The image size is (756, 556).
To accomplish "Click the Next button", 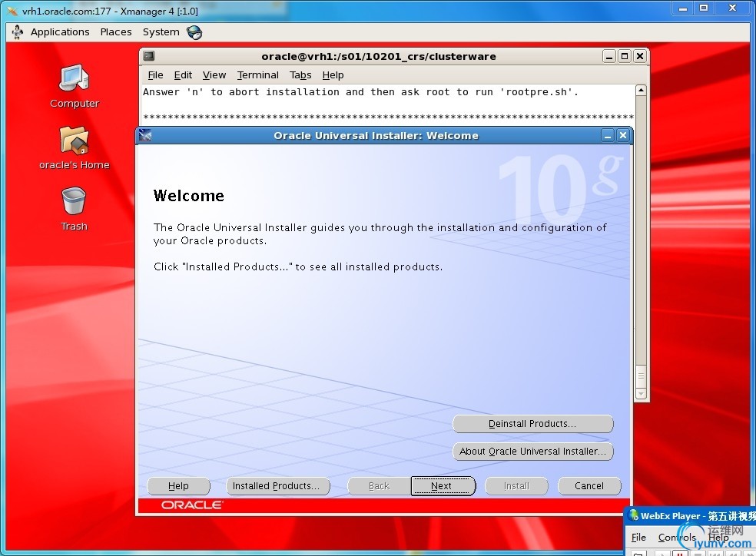I will [443, 485].
